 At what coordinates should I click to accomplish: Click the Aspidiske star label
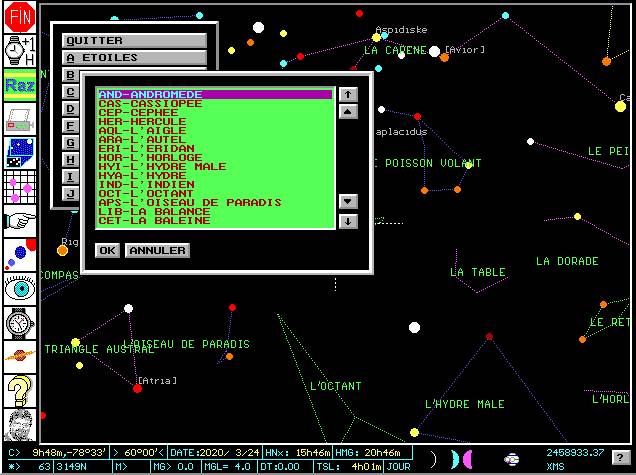(x=401, y=30)
